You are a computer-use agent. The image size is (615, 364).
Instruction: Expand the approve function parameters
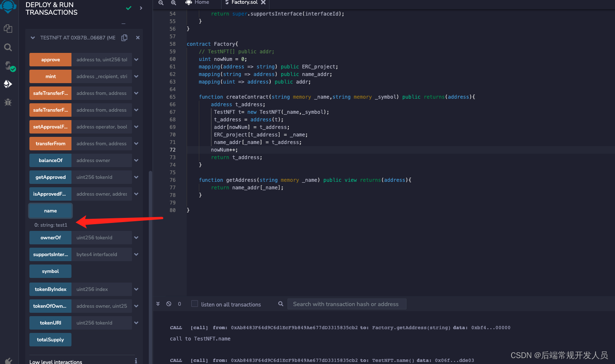136,60
